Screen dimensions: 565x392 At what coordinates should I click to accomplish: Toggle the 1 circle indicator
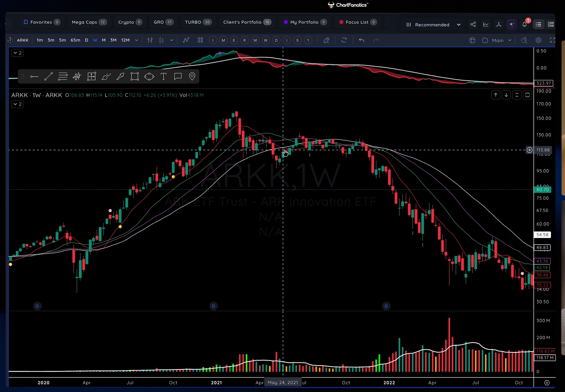pyautogui.click(x=308, y=40)
